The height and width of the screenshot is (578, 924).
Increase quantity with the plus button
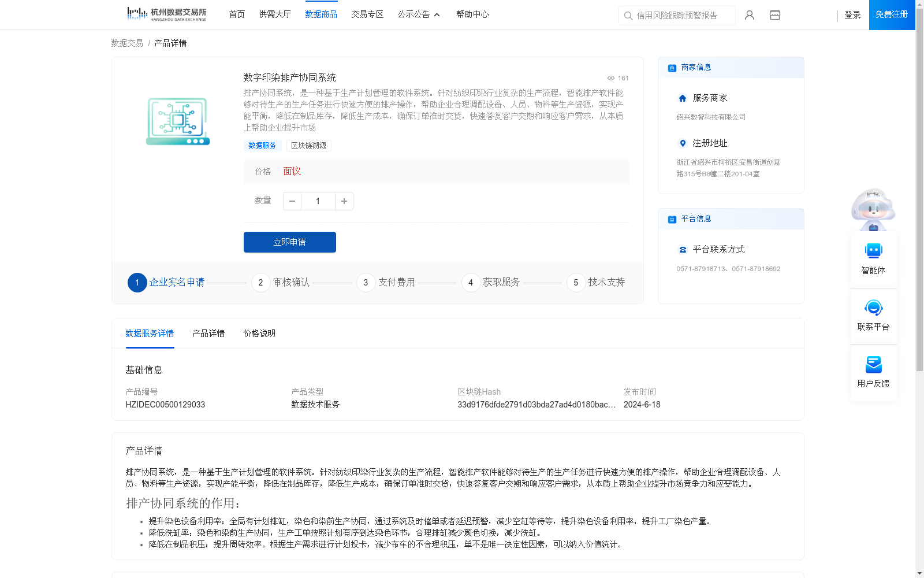click(344, 201)
